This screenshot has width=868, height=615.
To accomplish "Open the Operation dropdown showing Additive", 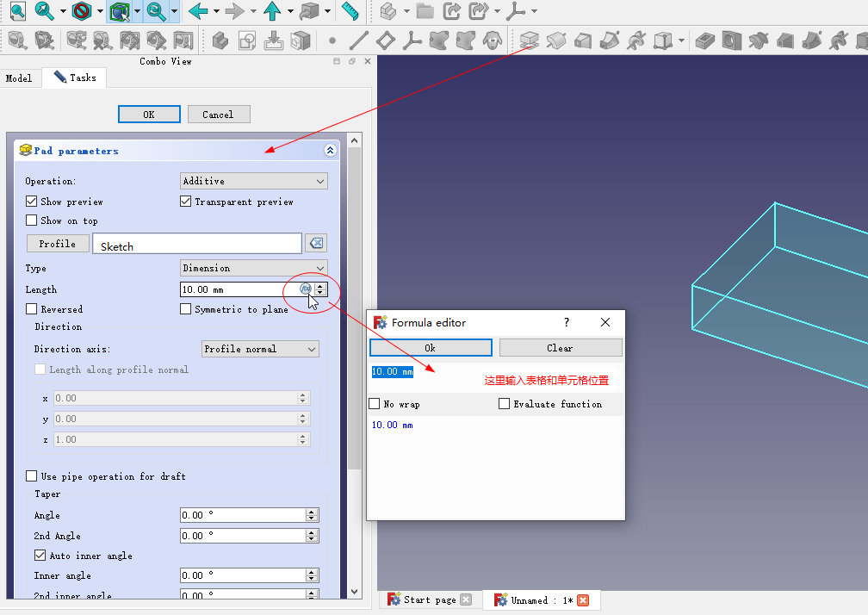I will click(x=253, y=181).
